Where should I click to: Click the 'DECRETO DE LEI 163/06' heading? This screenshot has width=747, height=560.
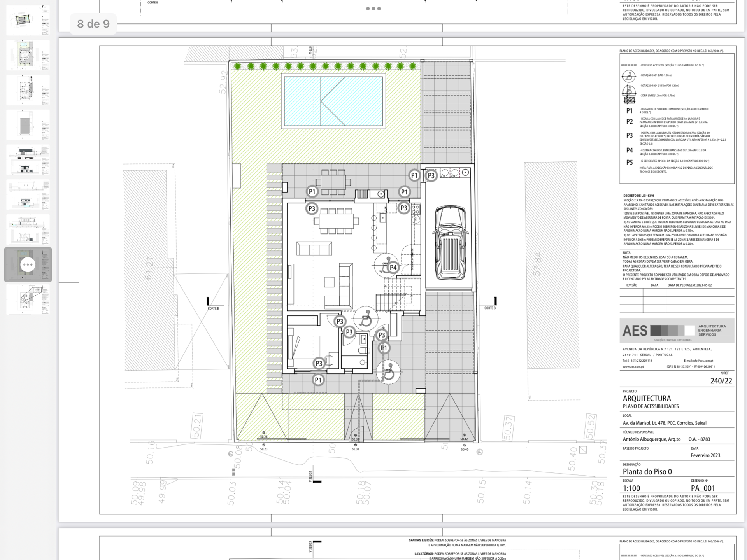click(638, 196)
